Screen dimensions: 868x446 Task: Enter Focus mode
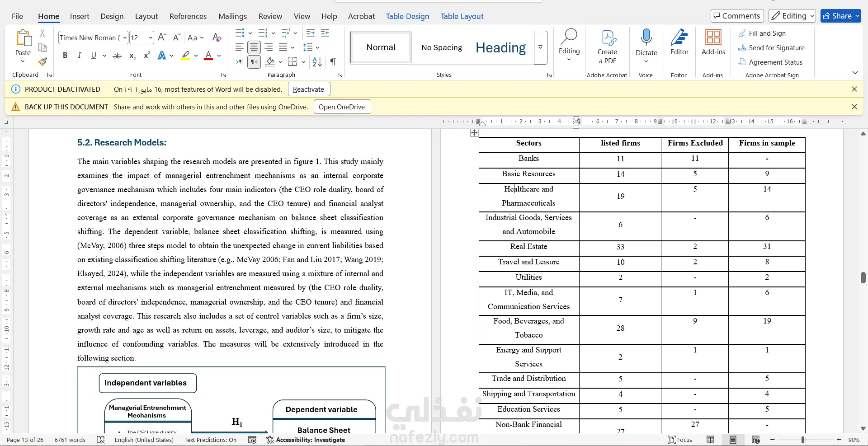point(680,440)
